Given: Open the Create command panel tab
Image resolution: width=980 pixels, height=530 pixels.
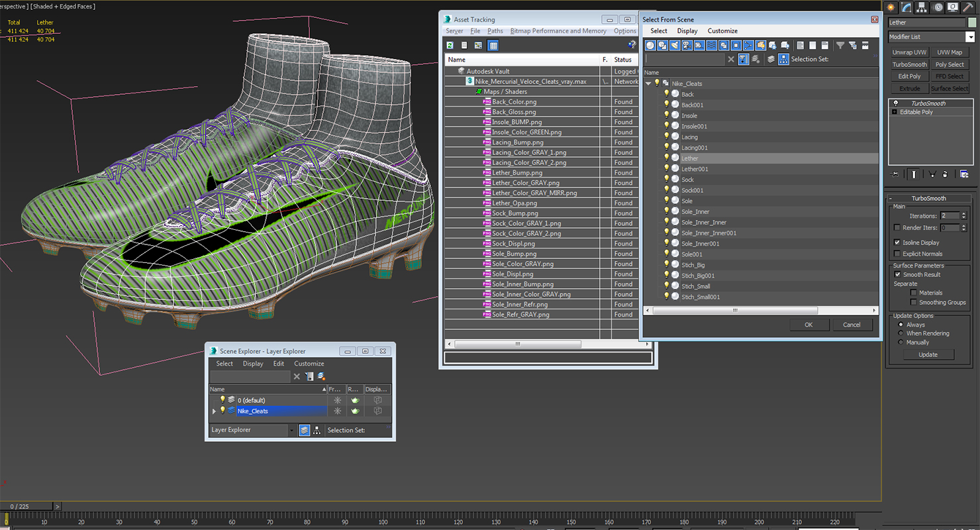Looking at the screenshot, I should point(891,7).
